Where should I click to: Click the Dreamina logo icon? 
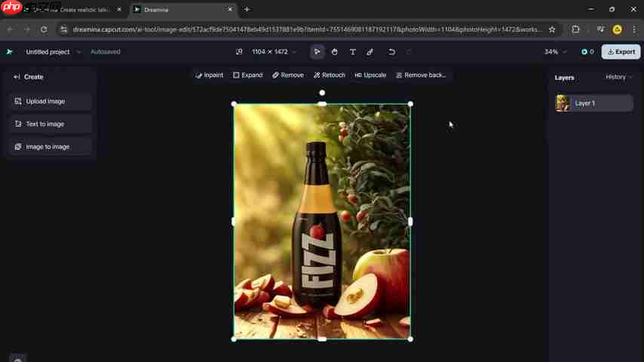[x=9, y=52]
